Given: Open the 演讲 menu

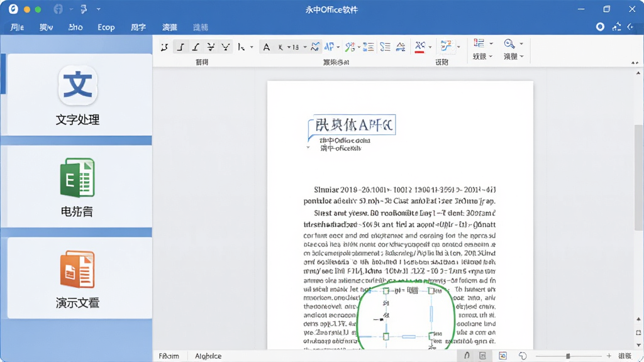Looking at the screenshot, I should pyautogui.click(x=170, y=27).
